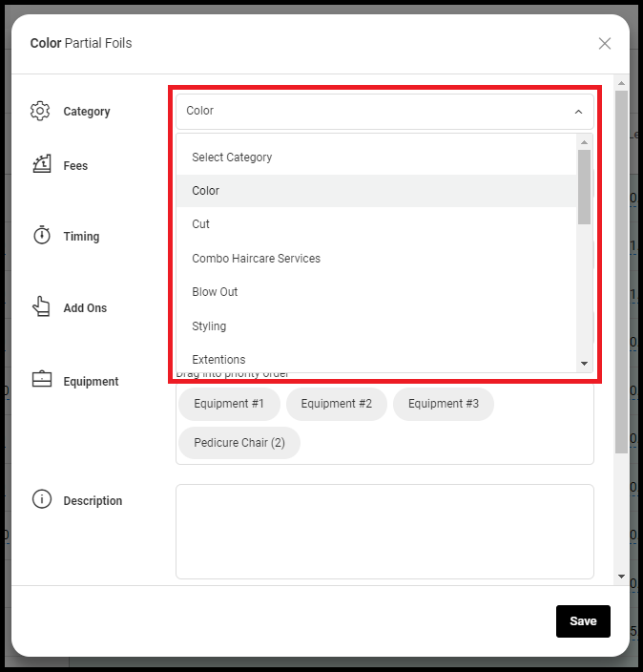Click the Description info icon
643x672 pixels.
point(42,499)
